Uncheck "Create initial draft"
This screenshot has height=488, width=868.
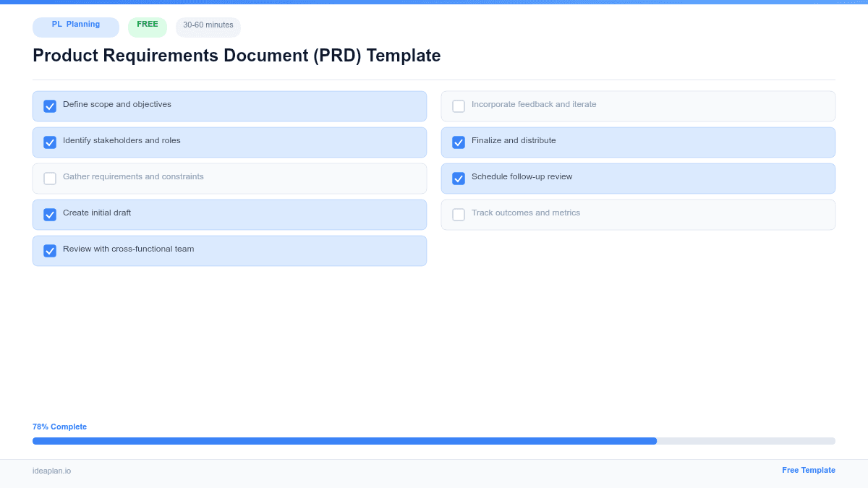point(49,214)
